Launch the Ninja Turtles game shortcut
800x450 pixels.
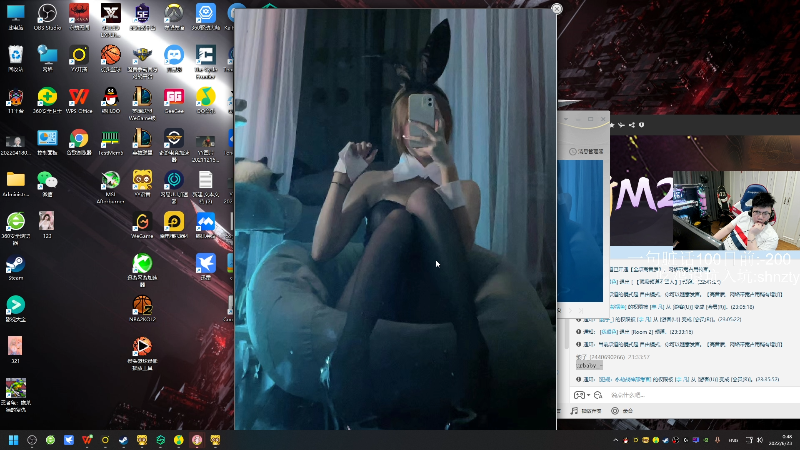pyautogui.click(x=16, y=395)
